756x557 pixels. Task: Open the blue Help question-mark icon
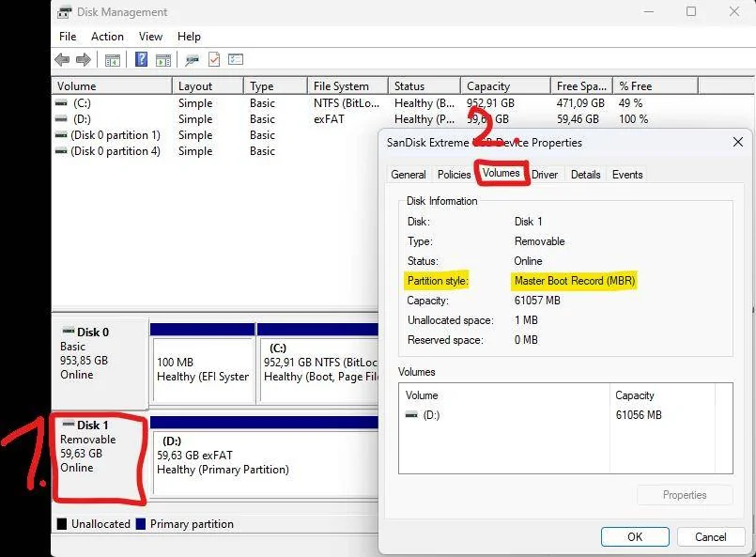point(141,59)
